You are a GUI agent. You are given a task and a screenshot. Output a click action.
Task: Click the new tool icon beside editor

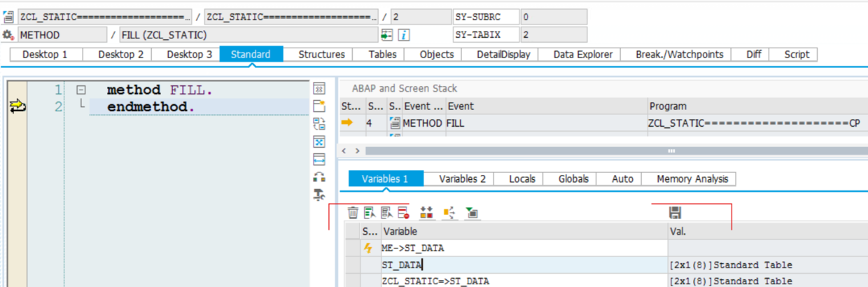point(319,106)
